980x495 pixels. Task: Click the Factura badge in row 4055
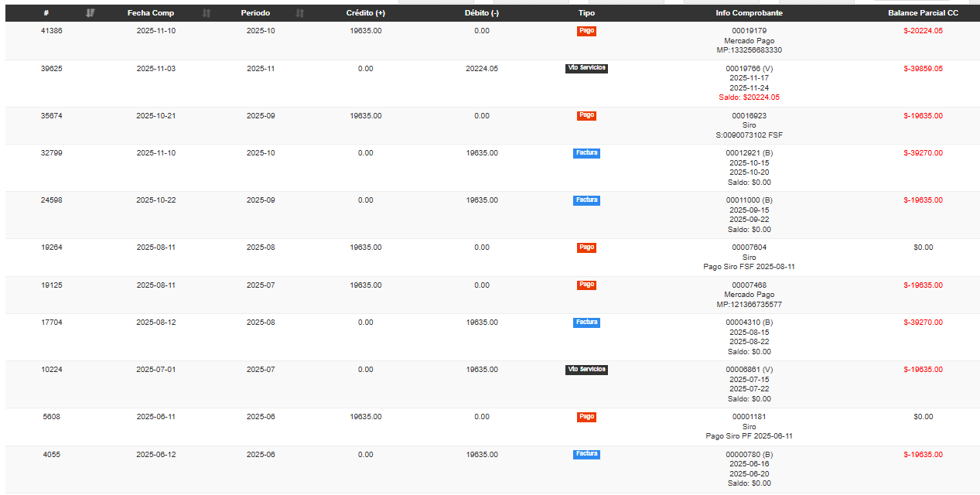(x=586, y=454)
